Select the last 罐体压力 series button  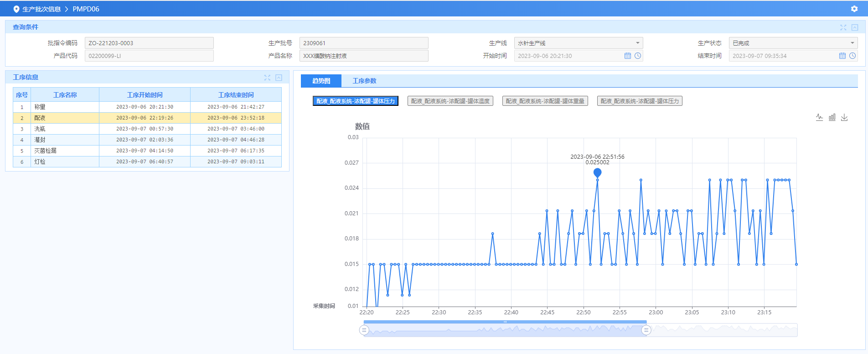coord(640,101)
